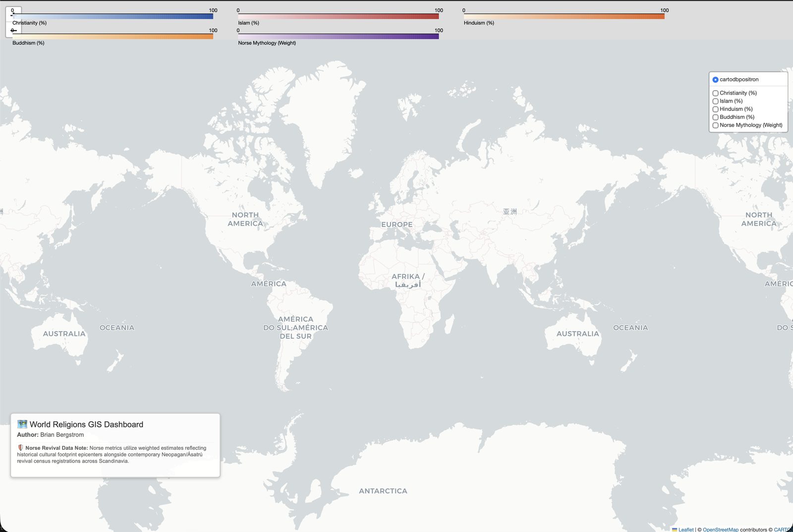Toggle the Norse Mythology (Weight) layer checkbox
Screen dimensions: 793x532
[x=715, y=125]
